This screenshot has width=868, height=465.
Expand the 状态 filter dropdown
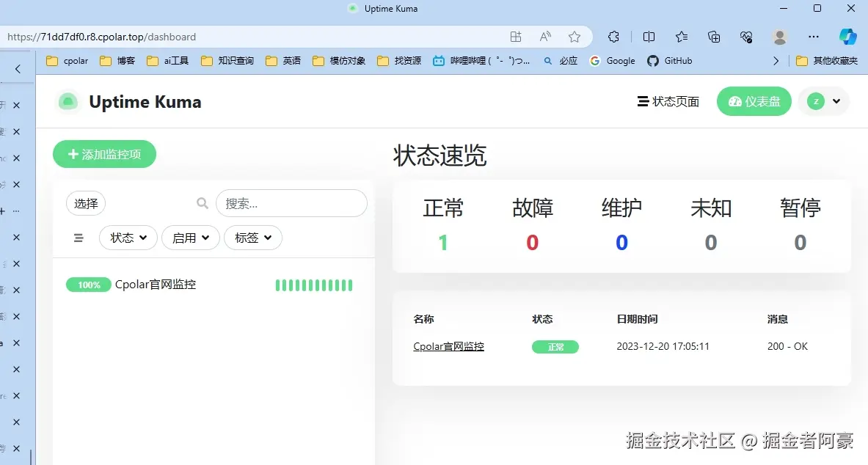(128, 238)
